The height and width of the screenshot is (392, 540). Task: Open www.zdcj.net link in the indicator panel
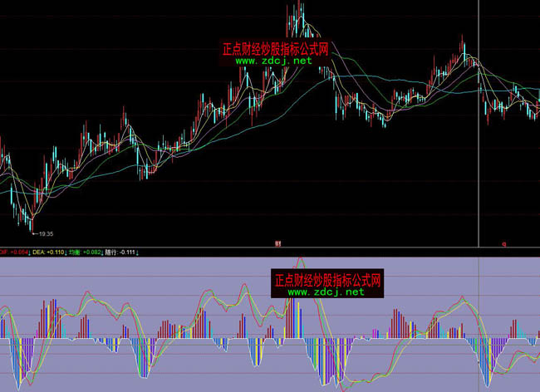(326, 292)
